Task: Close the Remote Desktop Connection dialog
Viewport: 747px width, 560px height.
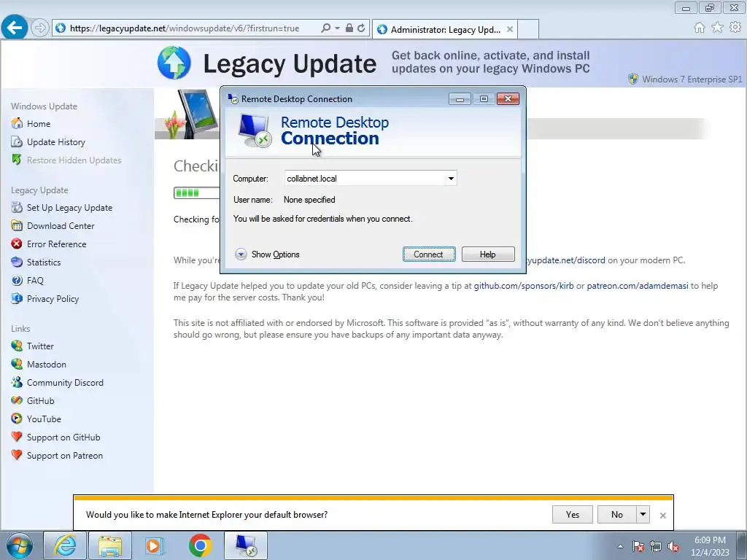Action: tap(508, 98)
